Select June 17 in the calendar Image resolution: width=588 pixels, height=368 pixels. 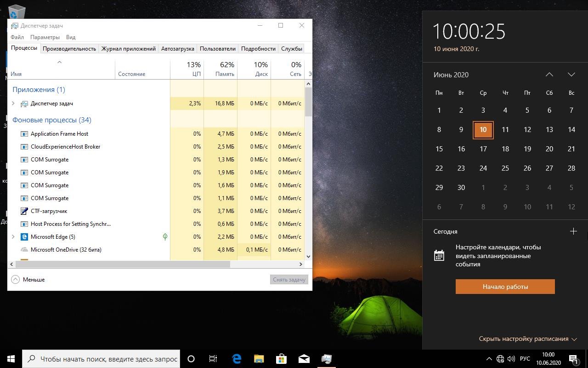tap(483, 149)
